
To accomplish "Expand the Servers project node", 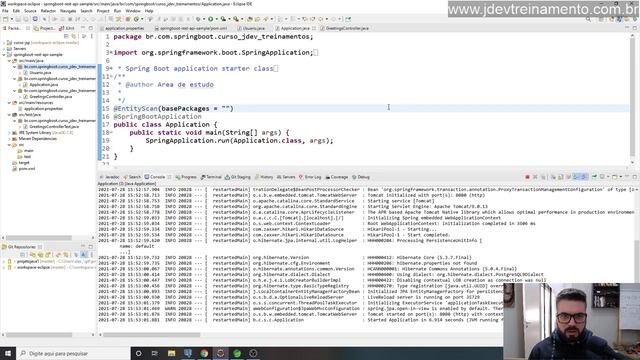I will 4,49.
